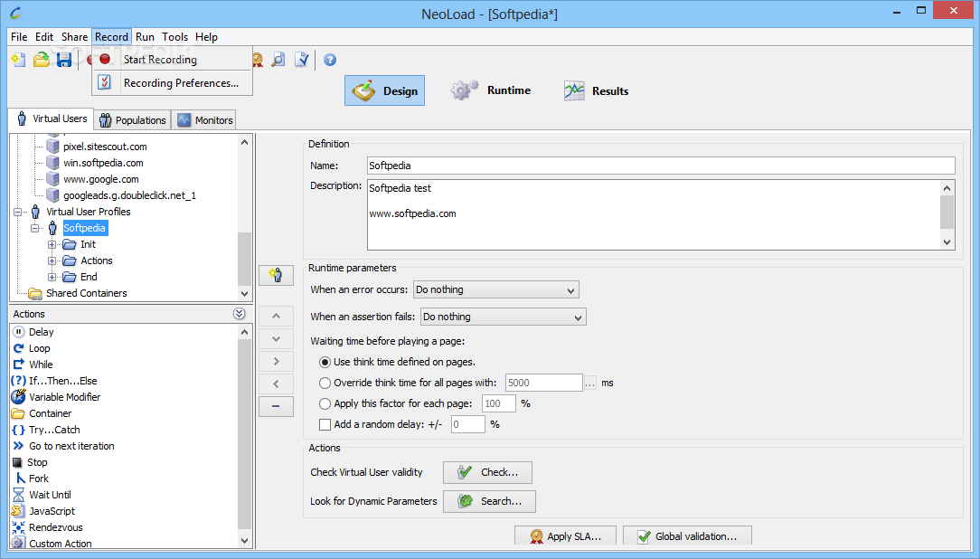Select the JavaScript scroll icon
Viewport: 980px width, 559px height.
17,511
